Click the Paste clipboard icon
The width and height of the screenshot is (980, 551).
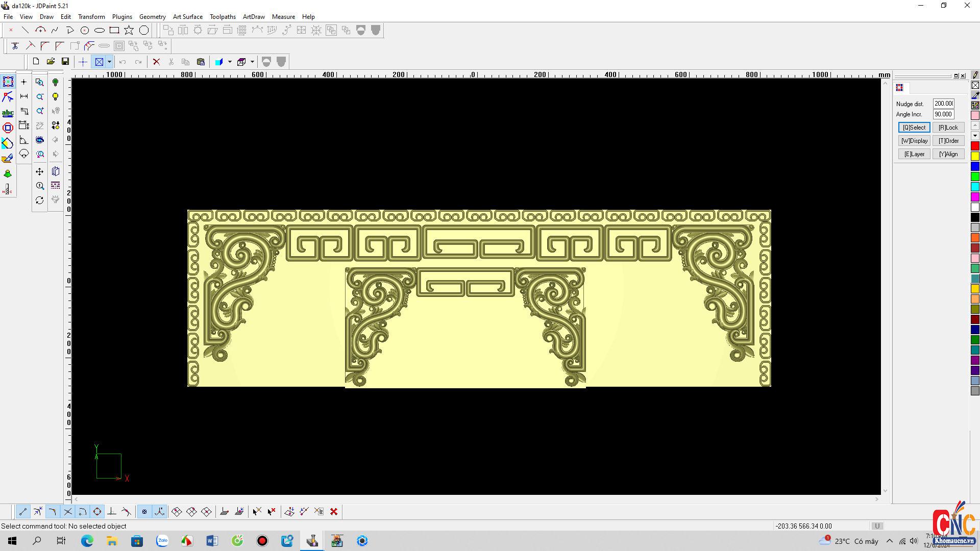coord(201,62)
